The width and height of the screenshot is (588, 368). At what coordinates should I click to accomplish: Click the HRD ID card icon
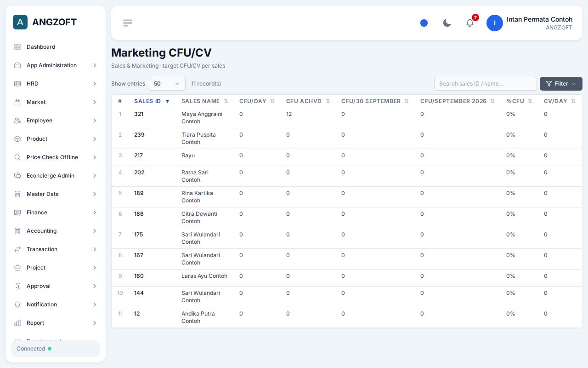tap(17, 84)
